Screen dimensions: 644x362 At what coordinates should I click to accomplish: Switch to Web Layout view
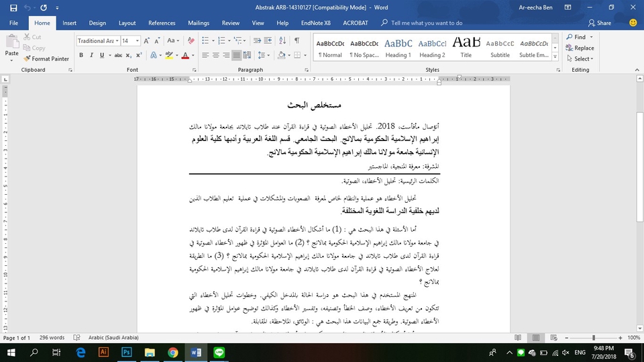(553, 338)
